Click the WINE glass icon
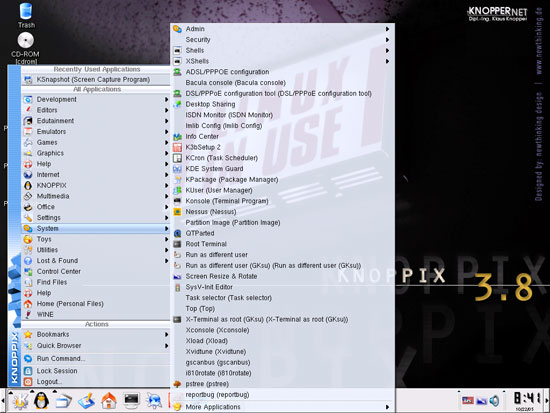The image size is (550, 413). [x=28, y=314]
